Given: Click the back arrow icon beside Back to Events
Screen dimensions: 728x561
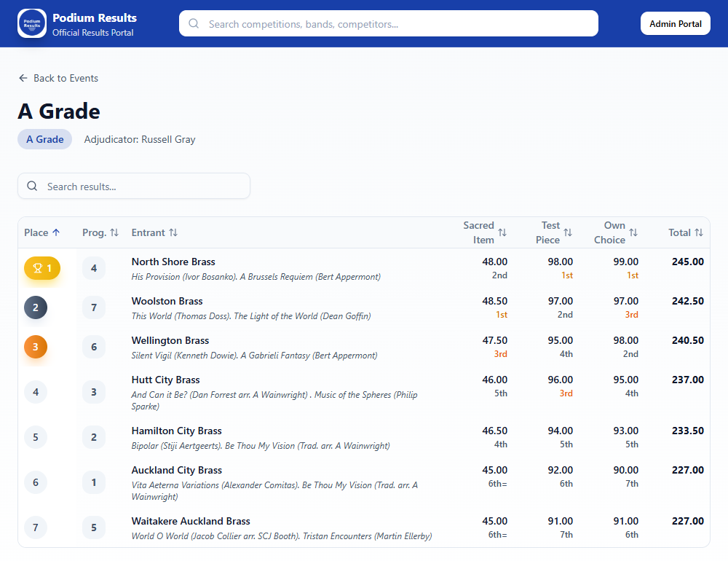Looking at the screenshot, I should [23, 78].
